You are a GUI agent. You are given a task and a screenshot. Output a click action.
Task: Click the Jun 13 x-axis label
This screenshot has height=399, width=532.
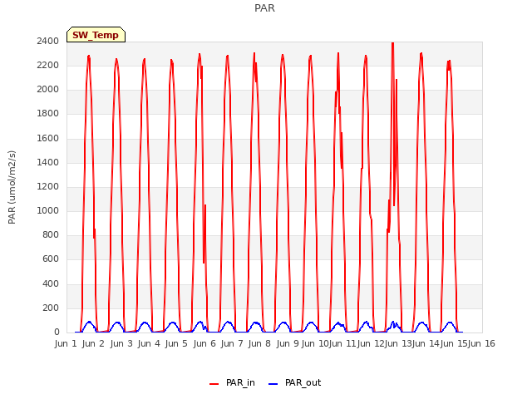point(398,344)
